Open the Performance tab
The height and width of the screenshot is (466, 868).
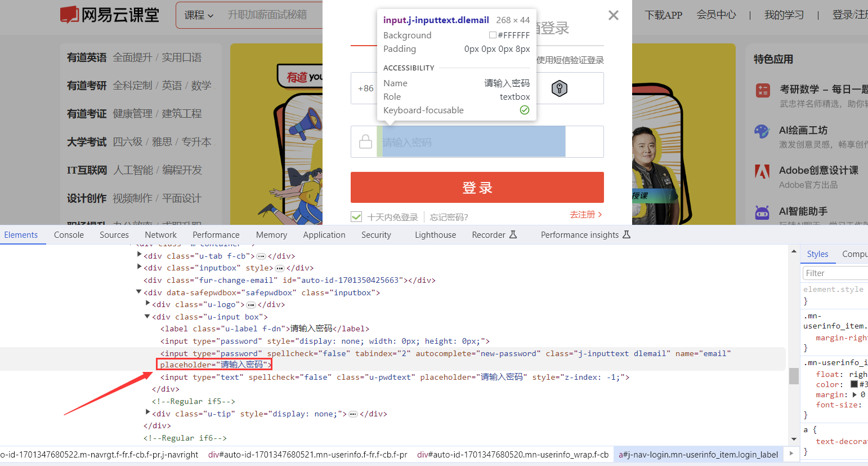pos(216,234)
